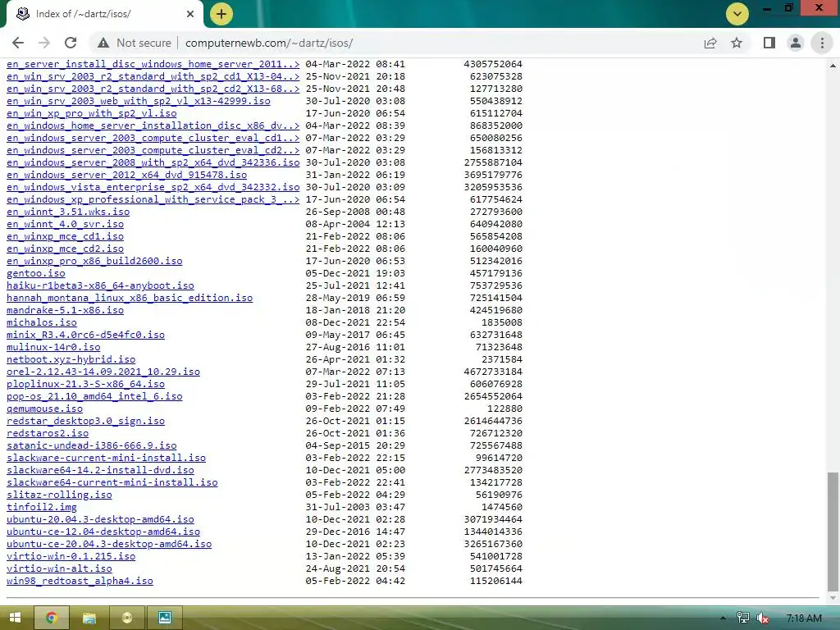This screenshot has width=840, height=630.
Task: Open en_windows_server_2012_x64_dvd_915478.iso link
Action: pos(127,175)
